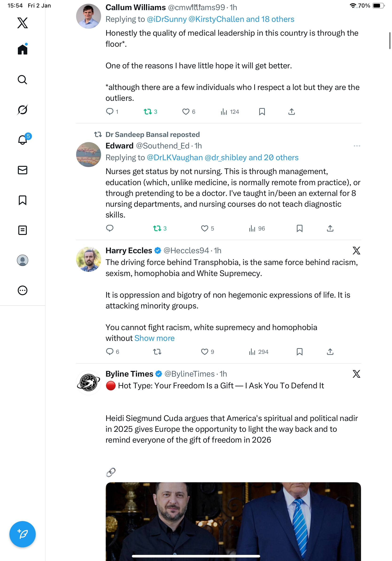
Task: Bookmark Callum Williams' post
Action: click(262, 112)
